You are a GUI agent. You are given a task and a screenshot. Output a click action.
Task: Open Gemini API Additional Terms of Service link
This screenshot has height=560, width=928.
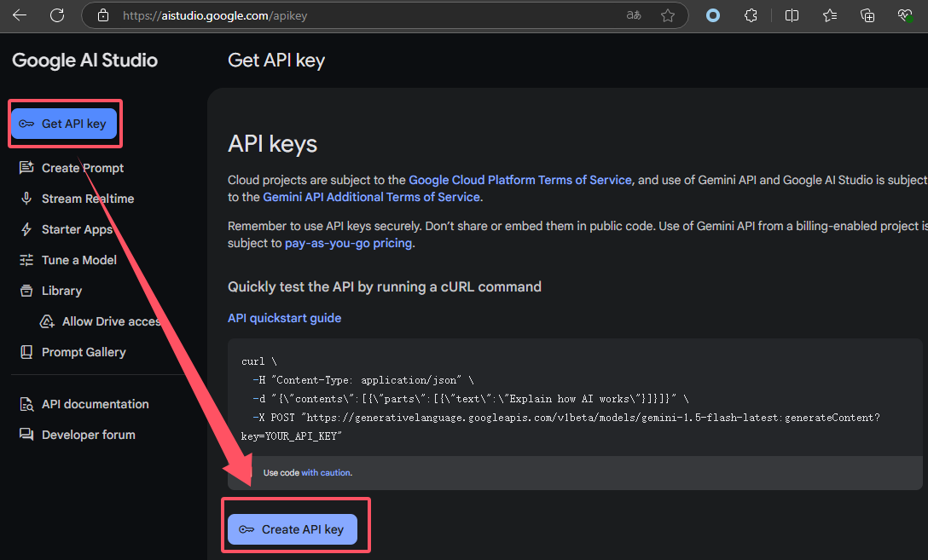[x=371, y=198]
